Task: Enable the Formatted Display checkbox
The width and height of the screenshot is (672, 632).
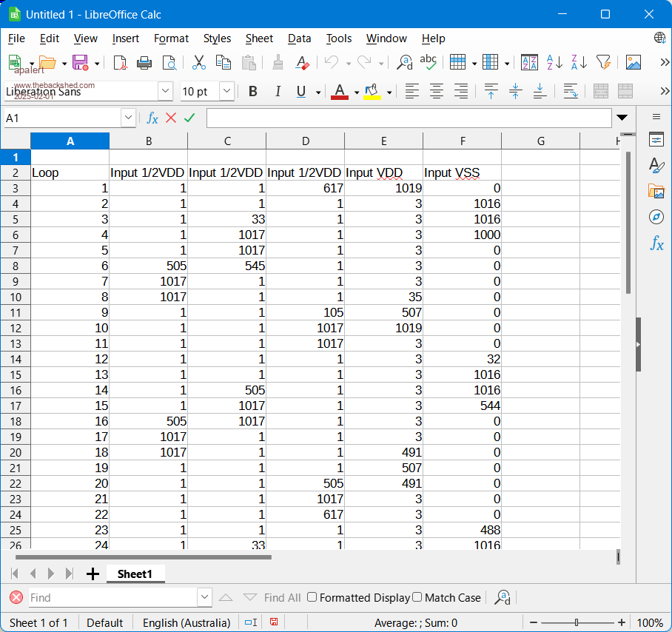Action: point(312,597)
